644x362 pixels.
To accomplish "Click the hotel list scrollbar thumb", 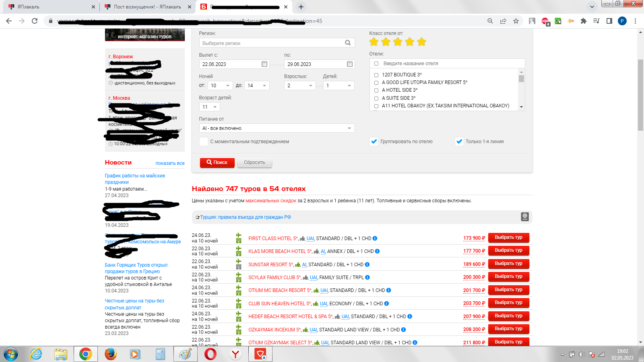I will coord(521,78).
